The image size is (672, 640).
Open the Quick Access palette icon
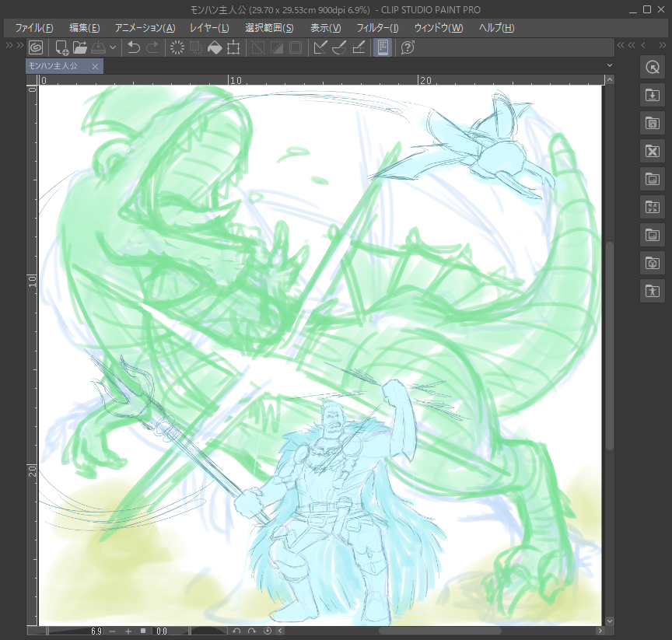point(653,67)
